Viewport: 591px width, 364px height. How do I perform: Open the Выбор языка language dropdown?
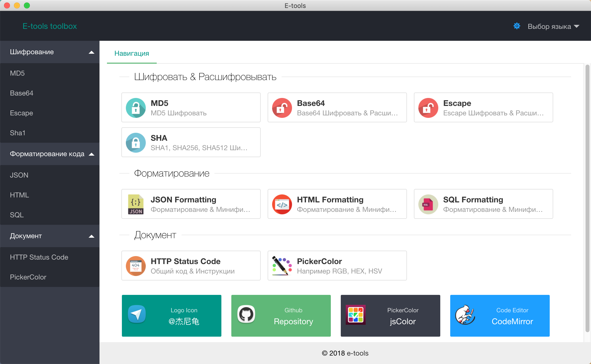pos(553,26)
